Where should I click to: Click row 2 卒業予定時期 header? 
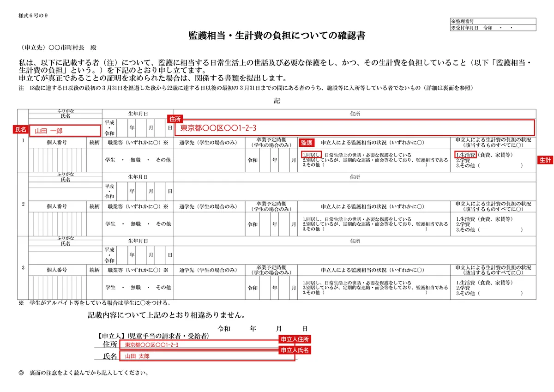pyautogui.click(x=271, y=207)
